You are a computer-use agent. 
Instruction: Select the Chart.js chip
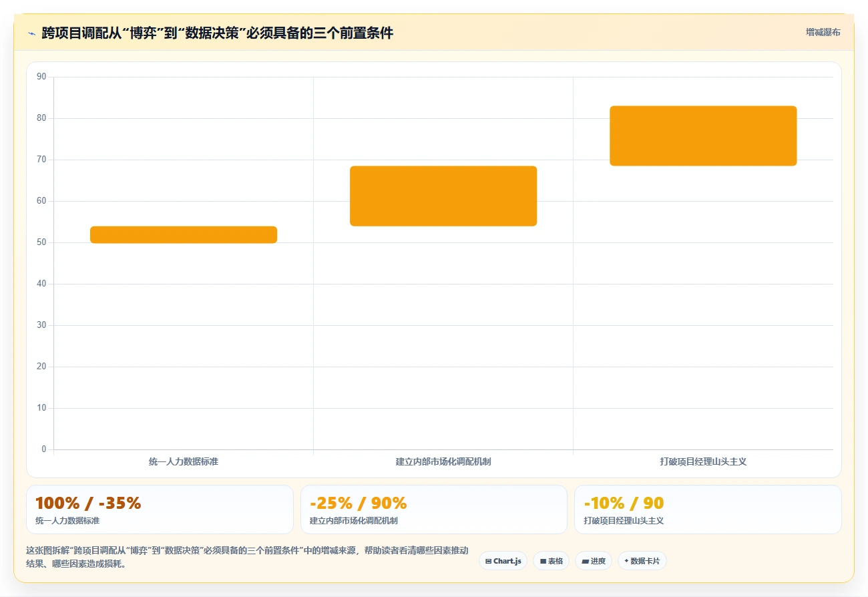503,561
